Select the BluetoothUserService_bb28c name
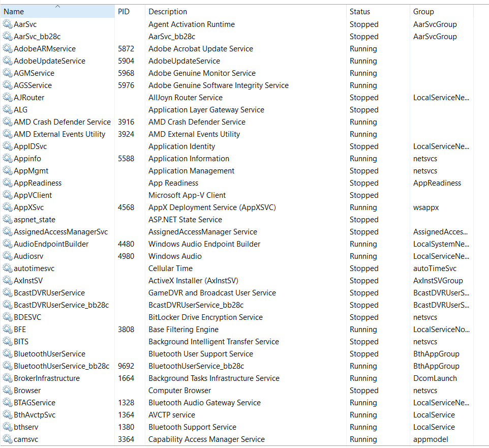This screenshot has width=489, height=448. [x=62, y=366]
